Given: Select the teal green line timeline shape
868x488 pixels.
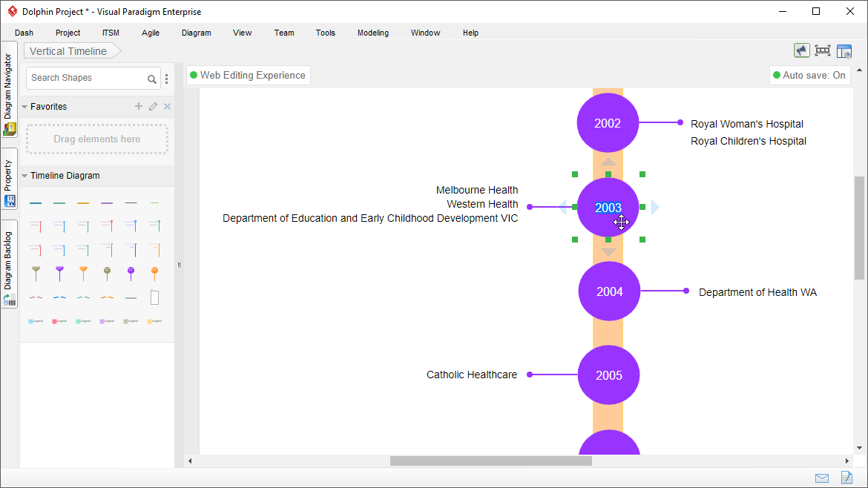Looking at the screenshot, I should point(59,203).
